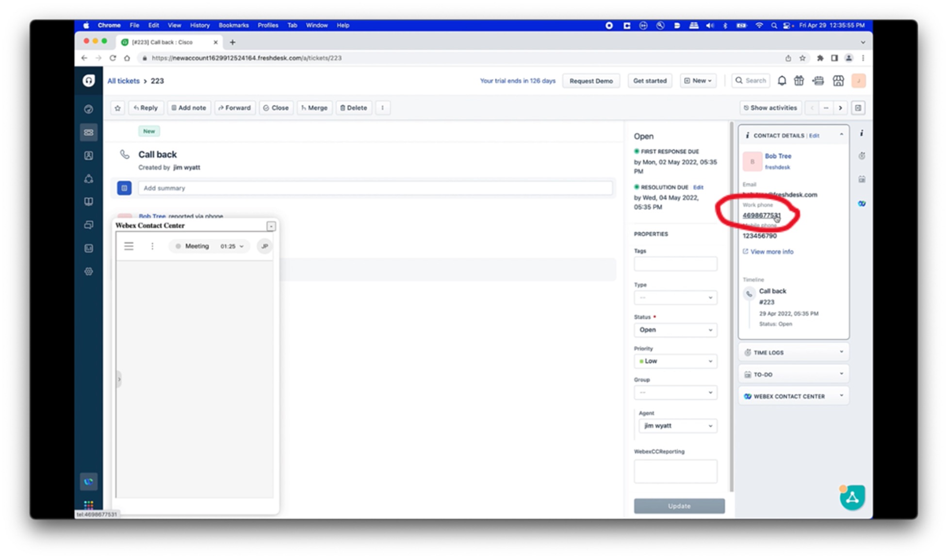Click the Tags input field
This screenshot has height=560, width=948.
pos(675,264)
